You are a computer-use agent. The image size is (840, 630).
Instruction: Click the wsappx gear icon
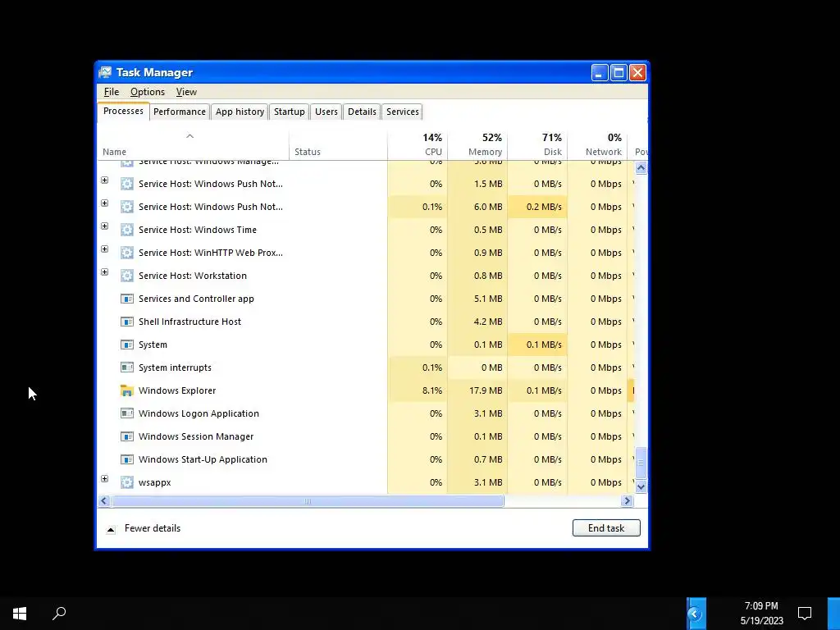pyautogui.click(x=127, y=482)
